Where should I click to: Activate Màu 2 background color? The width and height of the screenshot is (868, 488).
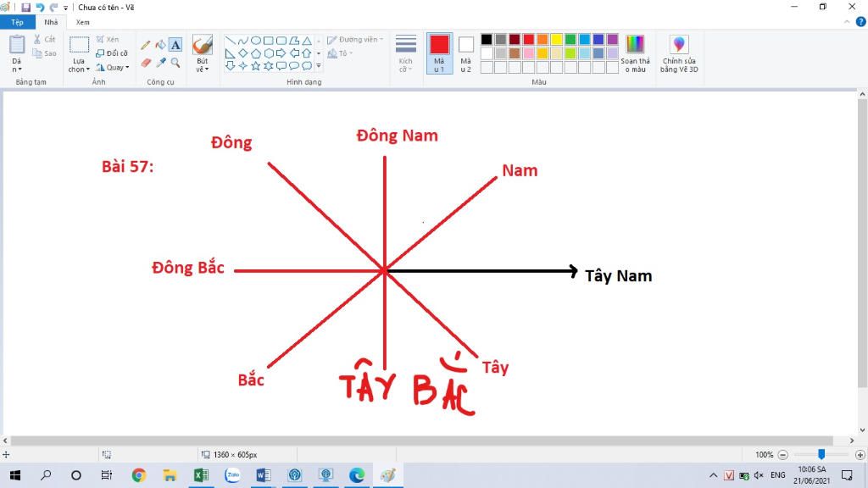(x=466, y=53)
